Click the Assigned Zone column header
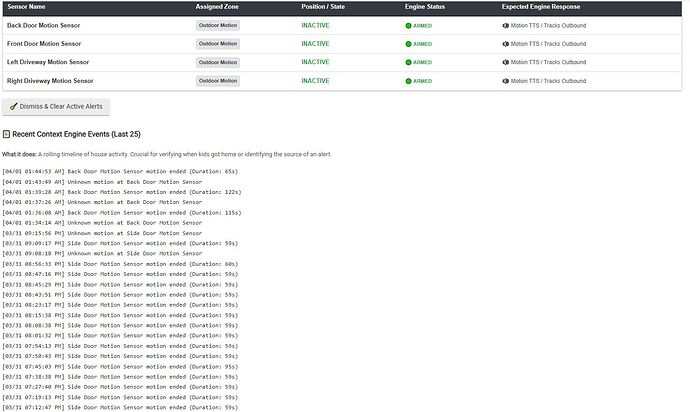This screenshot has height=412, width=690. (217, 6)
